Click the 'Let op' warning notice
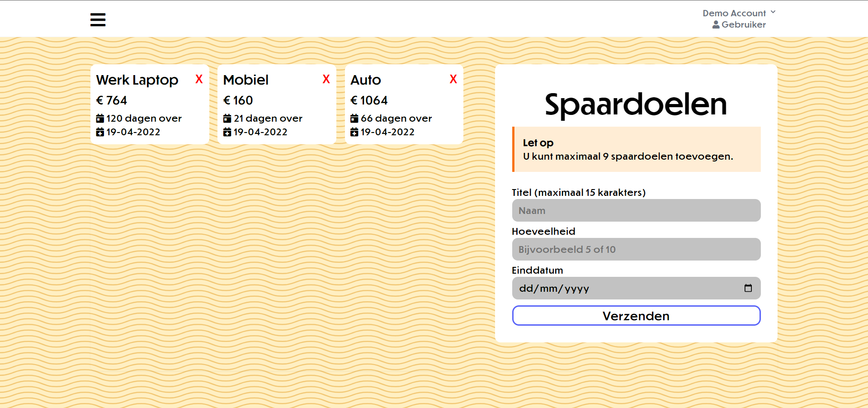The height and width of the screenshot is (408, 868). (636, 149)
